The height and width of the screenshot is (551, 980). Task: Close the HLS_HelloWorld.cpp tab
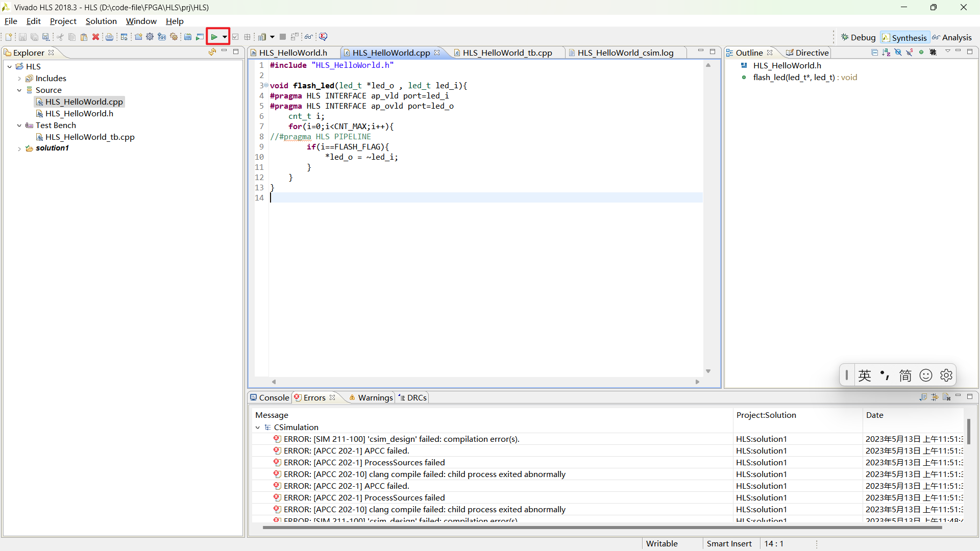click(437, 53)
